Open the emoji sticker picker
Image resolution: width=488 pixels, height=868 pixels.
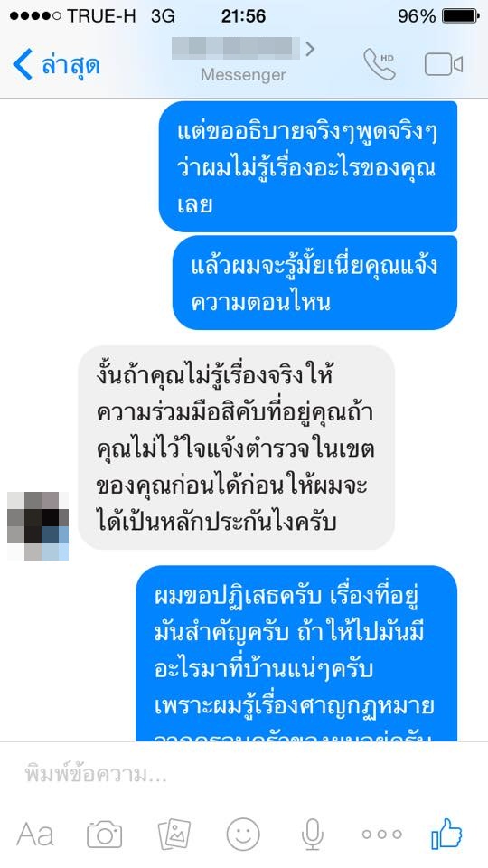(x=243, y=835)
